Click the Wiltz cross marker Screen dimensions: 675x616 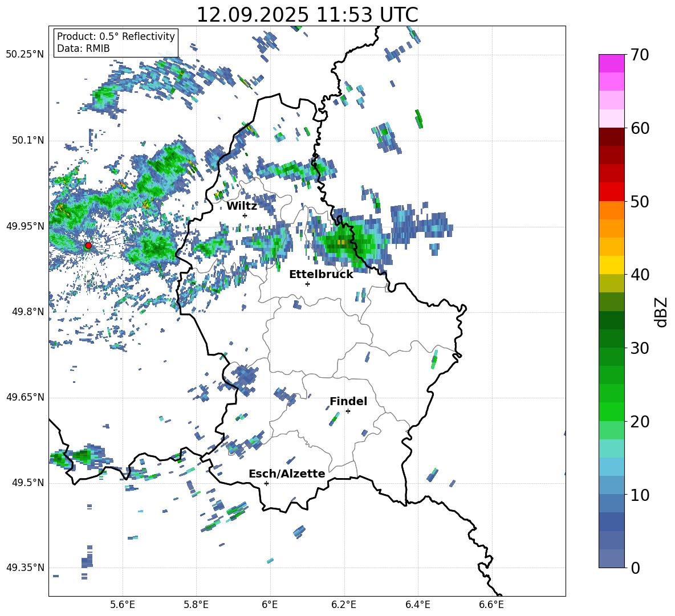pyautogui.click(x=245, y=215)
